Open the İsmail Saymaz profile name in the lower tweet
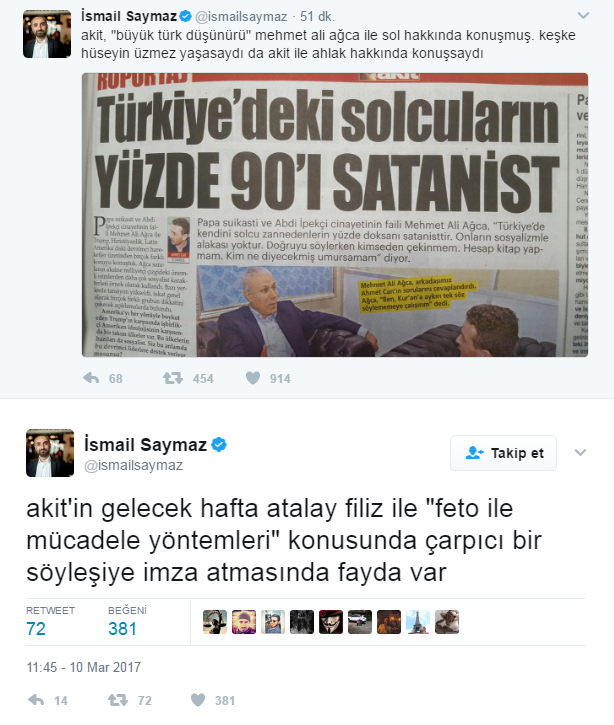This screenshot has height=725, width=614. [x=145, y=445]
